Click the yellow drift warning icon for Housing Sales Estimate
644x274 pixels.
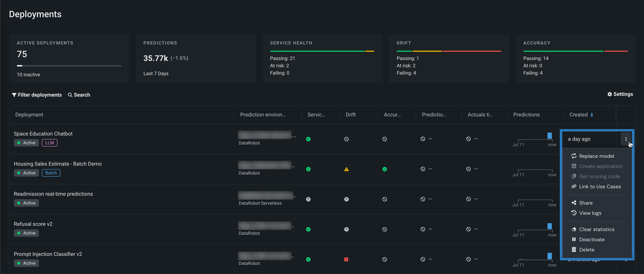click(346, 169)
